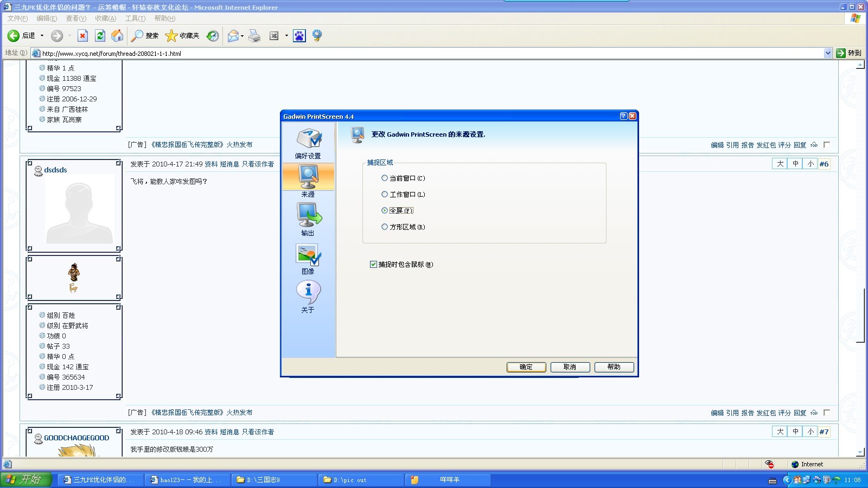Open the 关于 about panel icon
Screen dimensions: 868x488
pyautogui.click(x=308, y=293)
